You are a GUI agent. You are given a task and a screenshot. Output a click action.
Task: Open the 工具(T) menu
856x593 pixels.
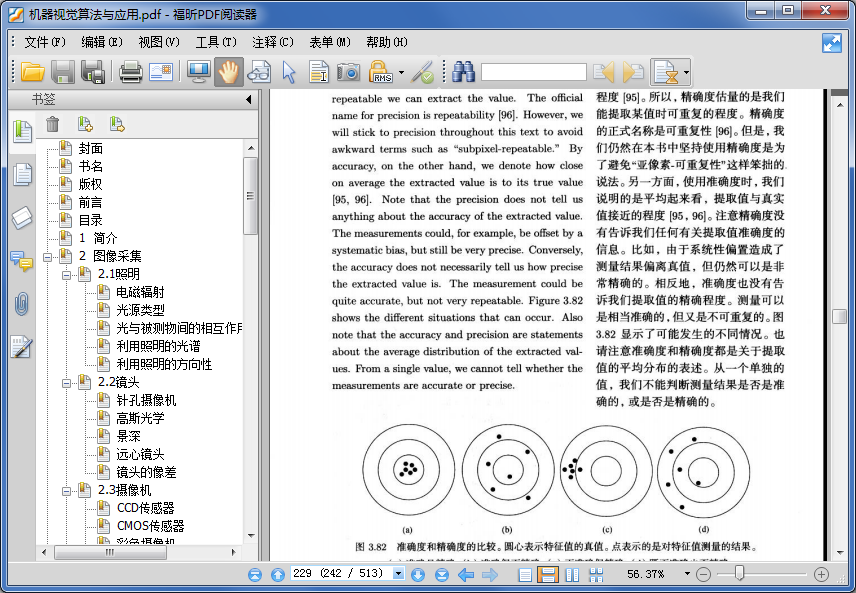[216, 43]
